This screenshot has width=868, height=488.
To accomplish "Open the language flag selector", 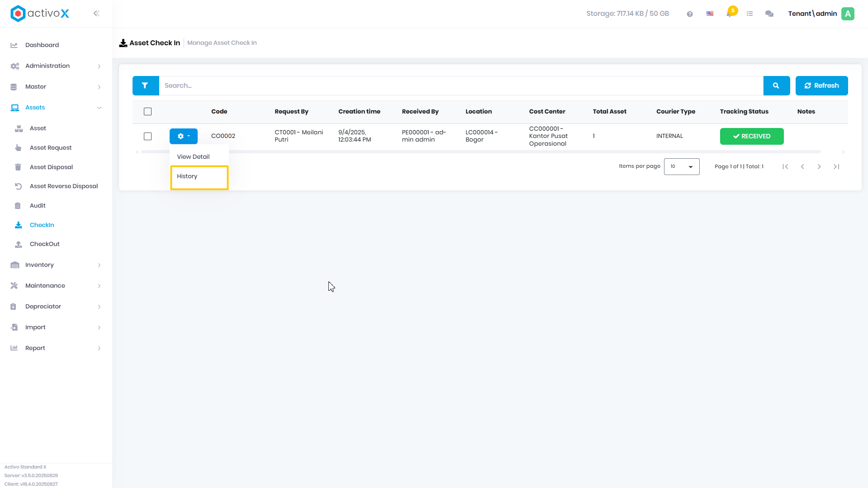I will click(710, 14).
